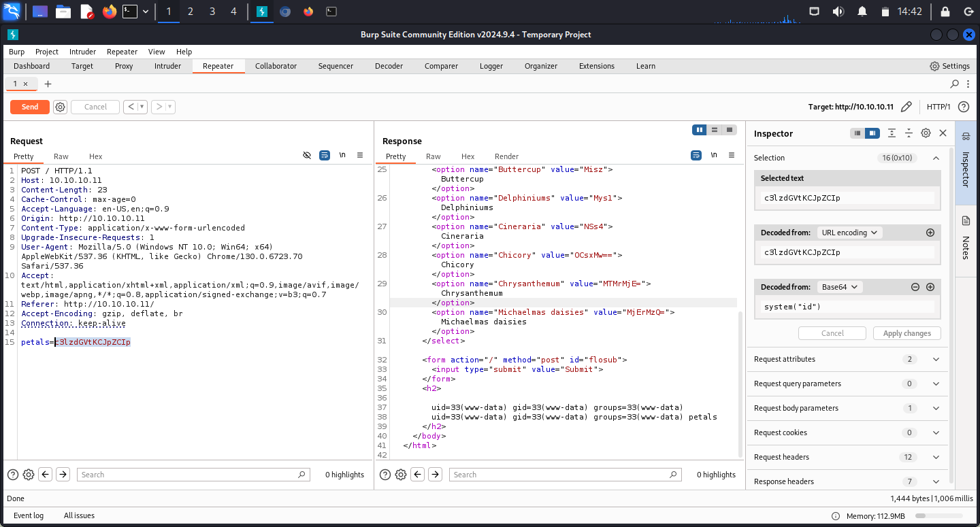
Task: Select combined tabbed request response layout
Action: (x=730, y=130)
